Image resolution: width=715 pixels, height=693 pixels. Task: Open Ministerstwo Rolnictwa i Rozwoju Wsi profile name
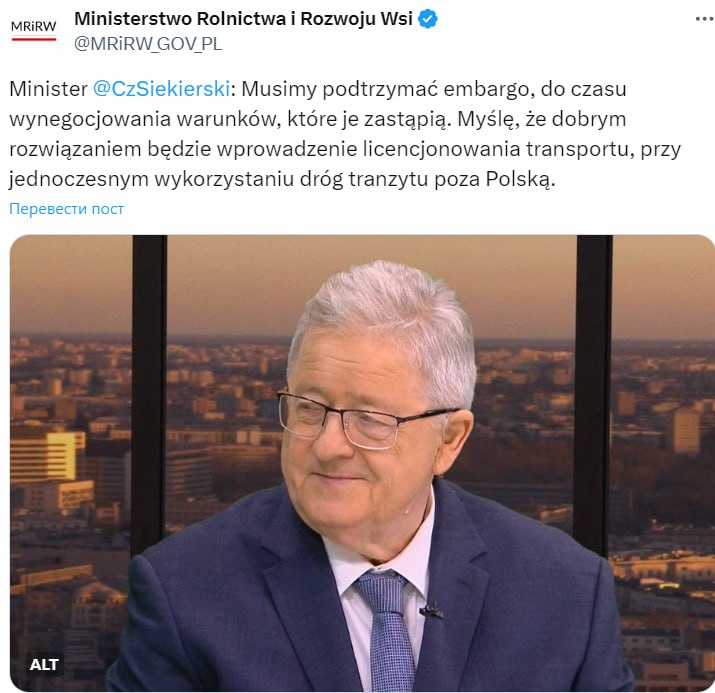click(x=244, y=19)
